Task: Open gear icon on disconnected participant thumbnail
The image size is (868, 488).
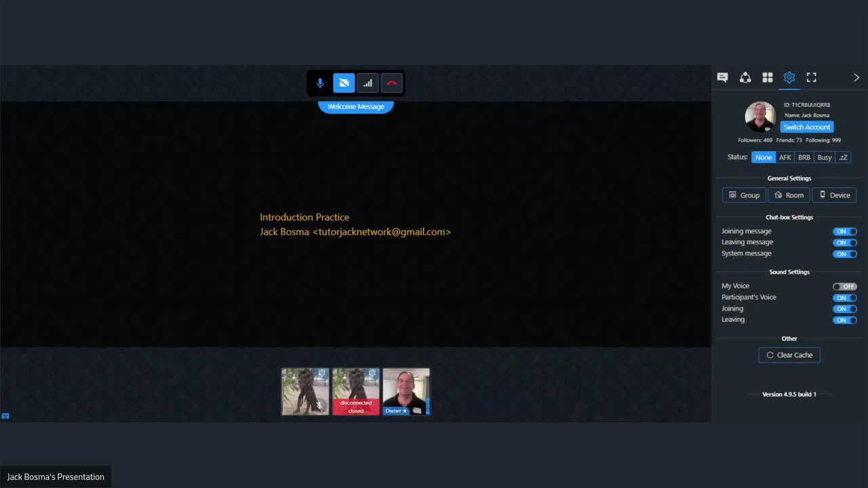Action: pos(372,373)
